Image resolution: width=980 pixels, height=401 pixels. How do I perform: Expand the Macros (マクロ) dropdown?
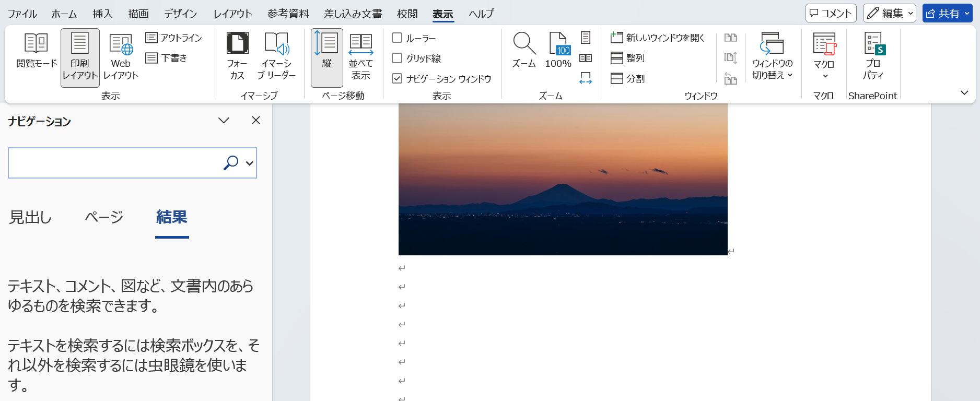point(824,76)
